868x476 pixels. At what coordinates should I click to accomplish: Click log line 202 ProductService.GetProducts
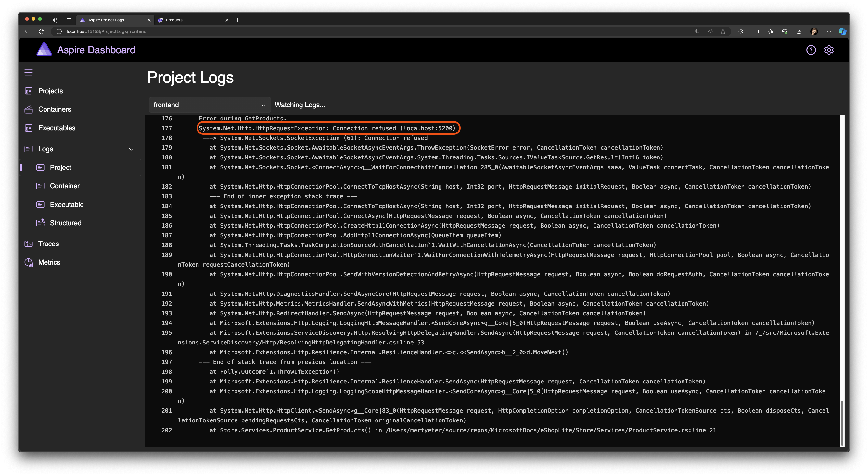[463, 430]
